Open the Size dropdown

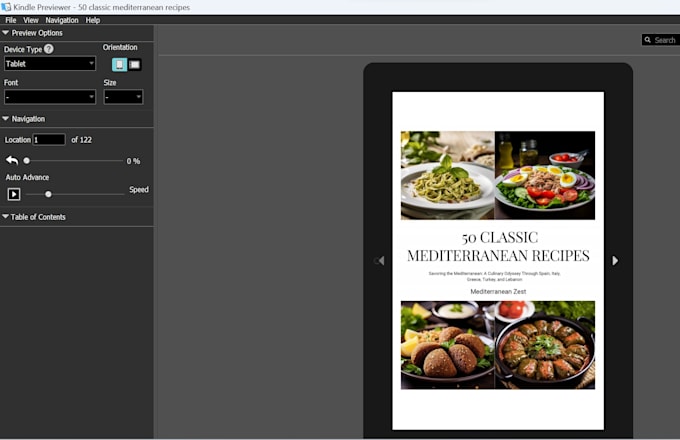click(124, 97)
